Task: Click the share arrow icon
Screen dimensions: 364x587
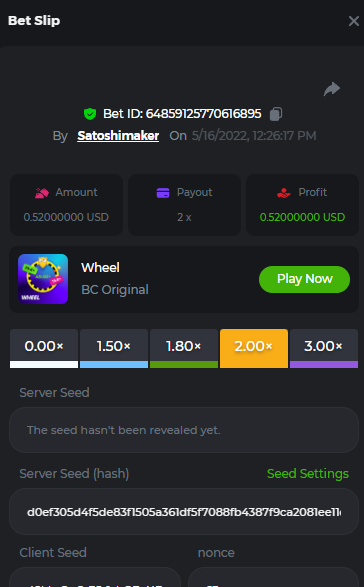Action: pyautogui.click(x=332, y=89)
